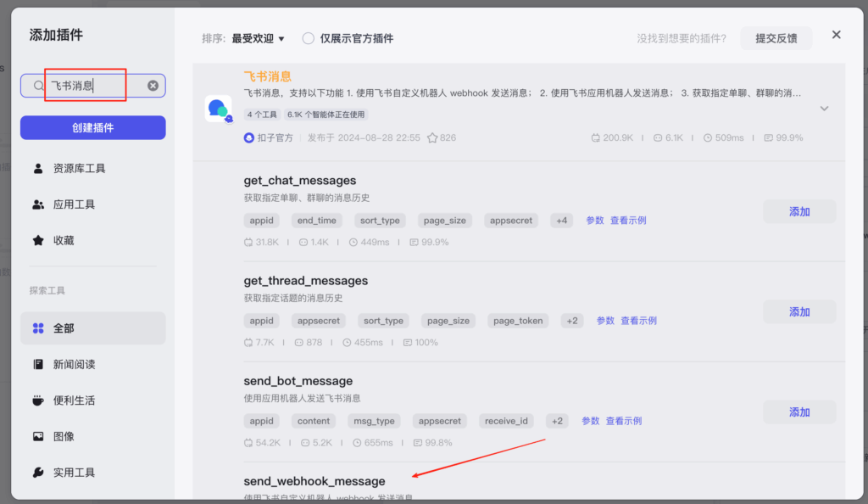Image resolution: width=868 pixels, height=504 pixels.
Task: Click the 创建插件 button
Action: pyautogui.click(x=93, y=128)
